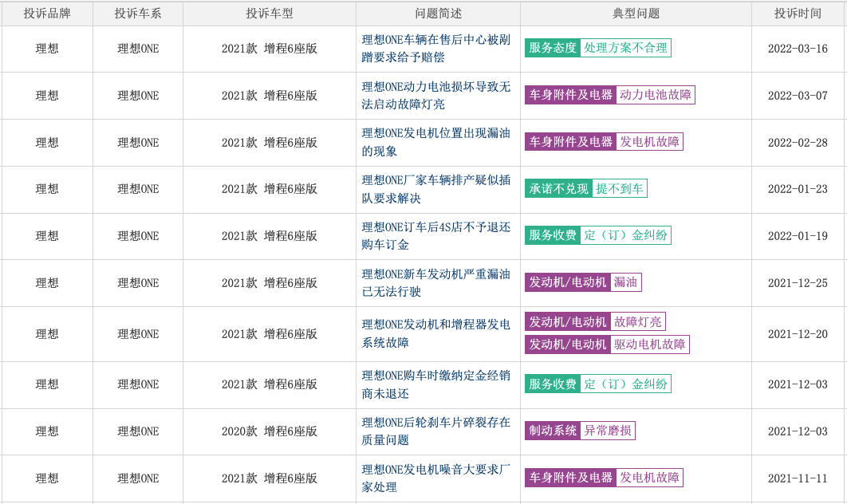Select the 2020款 增程6座版 model cell
Image resolution: width=847 pixels, height=504 pixels.
(x=270, y=431)
